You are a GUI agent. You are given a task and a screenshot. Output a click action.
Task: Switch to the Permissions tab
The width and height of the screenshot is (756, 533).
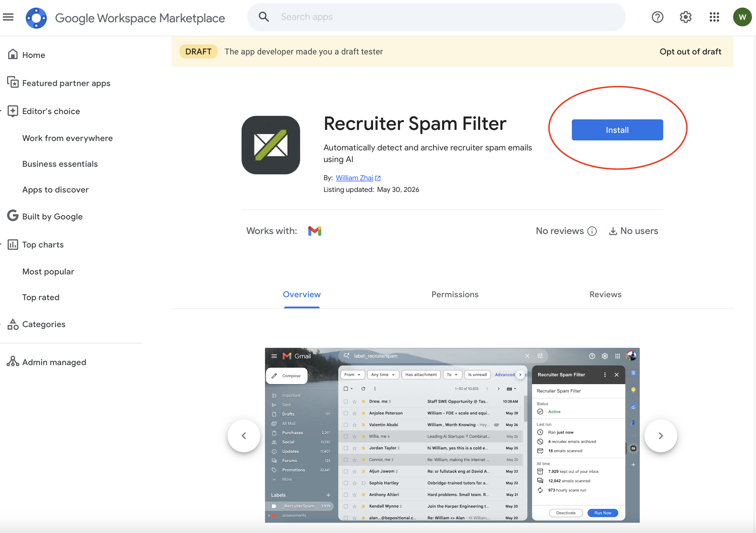pos(455,295)
